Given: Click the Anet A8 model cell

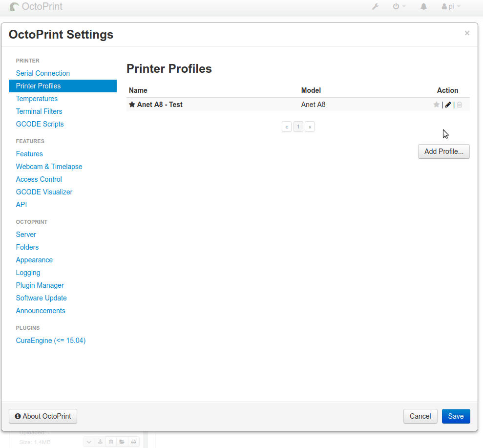Looking at the screenshot, I should 313,105.
